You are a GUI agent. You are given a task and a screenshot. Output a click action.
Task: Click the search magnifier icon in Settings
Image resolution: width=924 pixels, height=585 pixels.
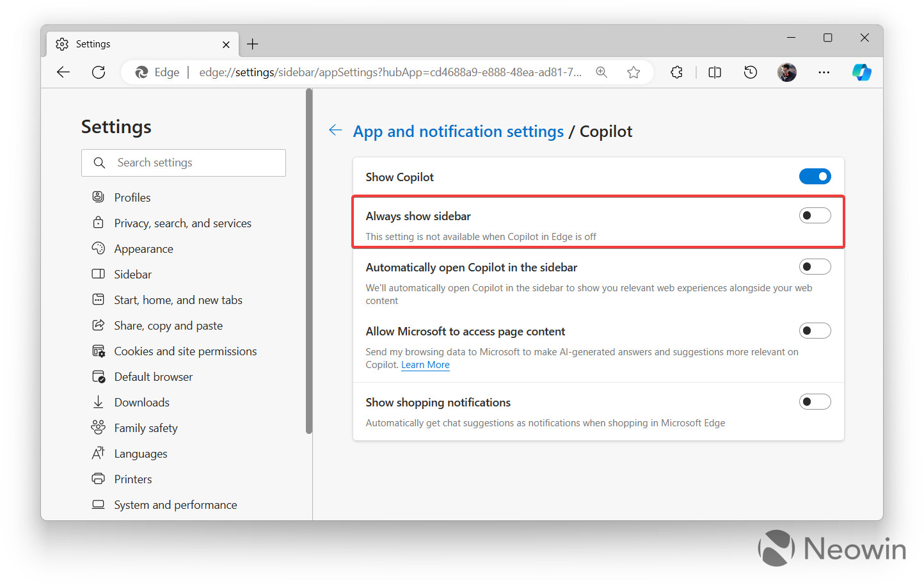coord(99,163)
